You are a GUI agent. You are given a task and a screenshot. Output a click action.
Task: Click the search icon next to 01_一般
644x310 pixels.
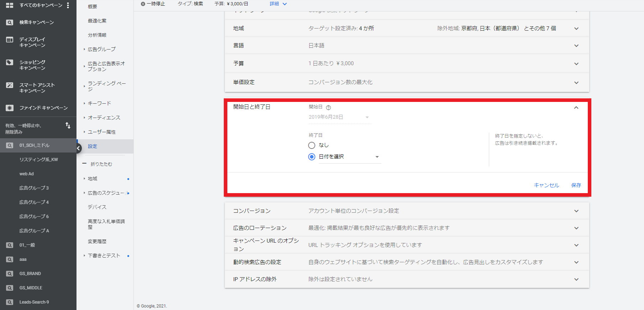pos(10,245)
